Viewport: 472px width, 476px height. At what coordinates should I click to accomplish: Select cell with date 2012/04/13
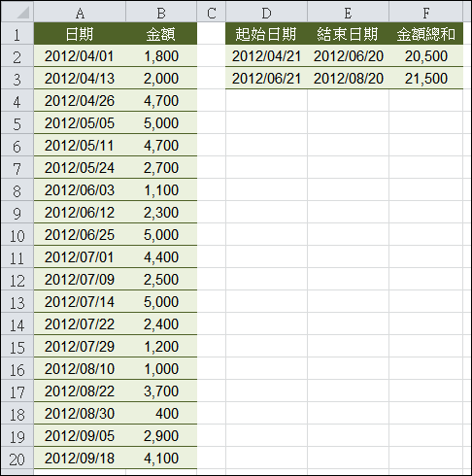[x=80, y=79]
